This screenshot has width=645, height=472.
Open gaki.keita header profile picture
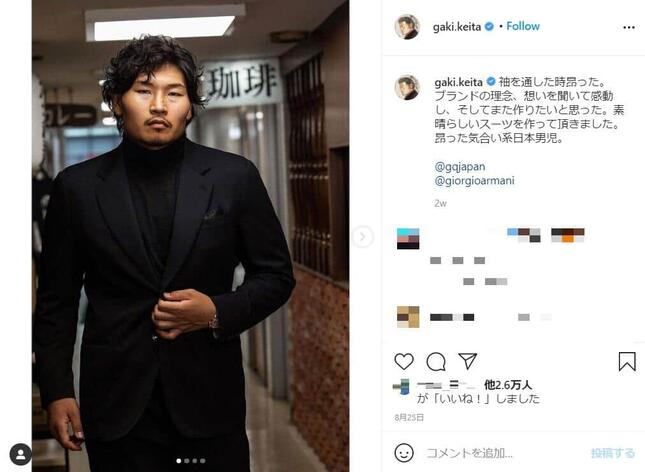click(407, 27)
